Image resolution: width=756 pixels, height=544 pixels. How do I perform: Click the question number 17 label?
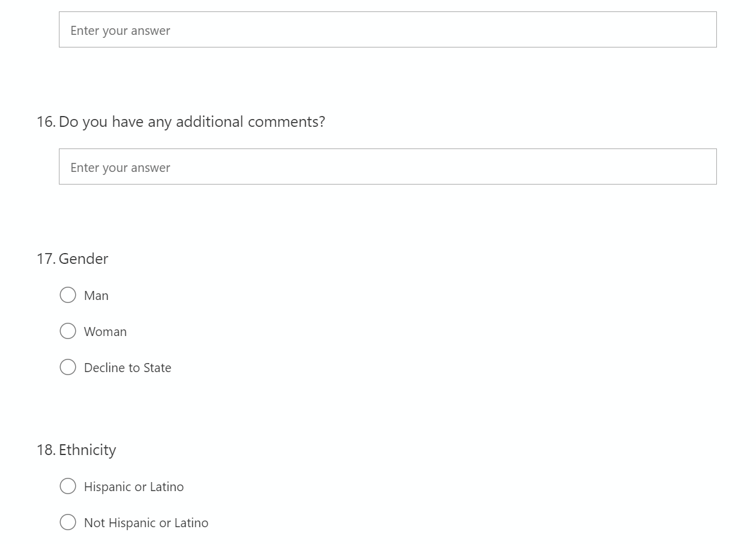[46, 259]
